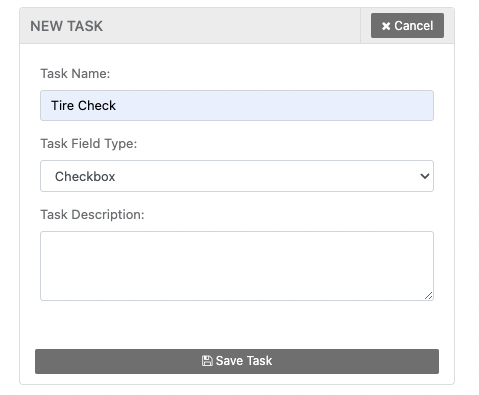Image resolution: width=479 pixels, height=395 pixels.
Task: Click the Save Task button
Action: 237,361
